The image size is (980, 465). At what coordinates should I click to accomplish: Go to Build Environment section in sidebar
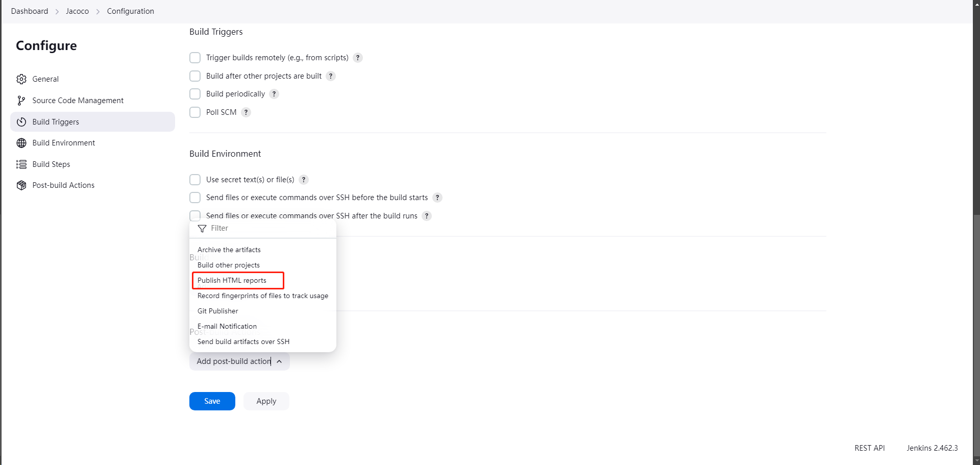click(92, 143)
